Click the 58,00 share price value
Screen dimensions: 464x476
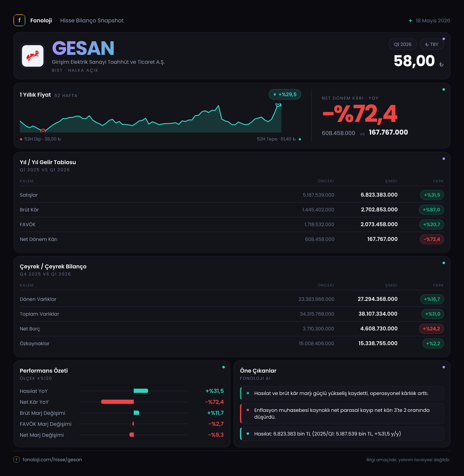click(x=414, y=61)
